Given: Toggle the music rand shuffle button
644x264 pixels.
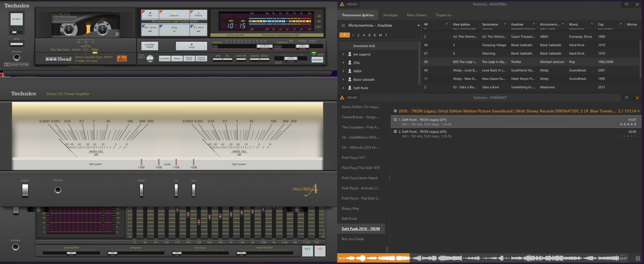Looking at the screenshot, I should click(189, 58).
